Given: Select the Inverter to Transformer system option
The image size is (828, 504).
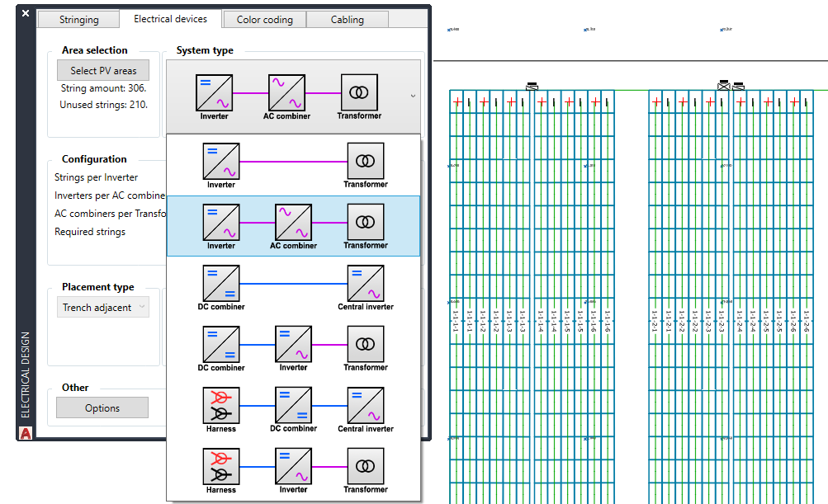Looking at the screenshot, I should pyautogui.click(x=293, y=165).
